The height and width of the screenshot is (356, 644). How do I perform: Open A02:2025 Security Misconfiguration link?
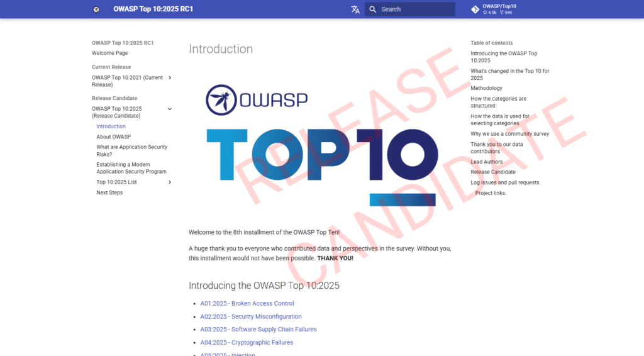pos(251,317)
